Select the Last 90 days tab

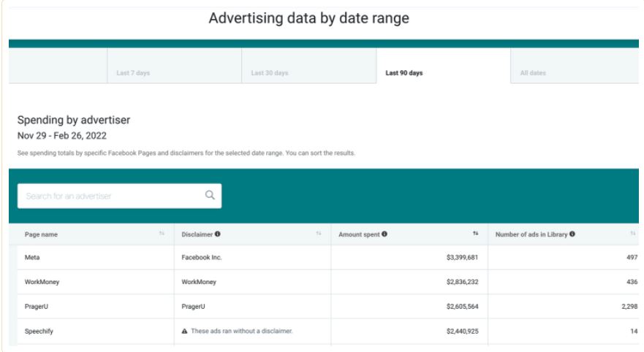tap(404, 73)
